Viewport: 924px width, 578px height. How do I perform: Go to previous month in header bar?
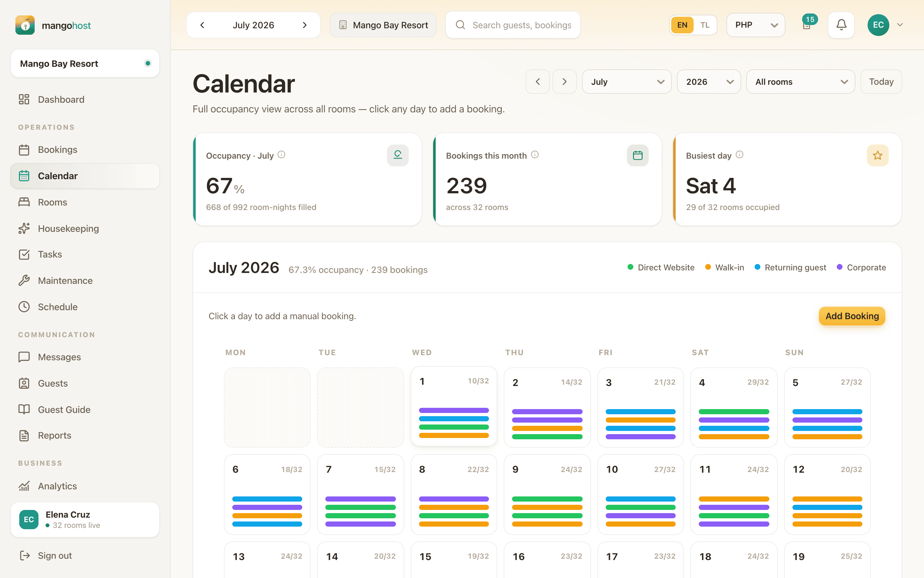coord(202,25)
